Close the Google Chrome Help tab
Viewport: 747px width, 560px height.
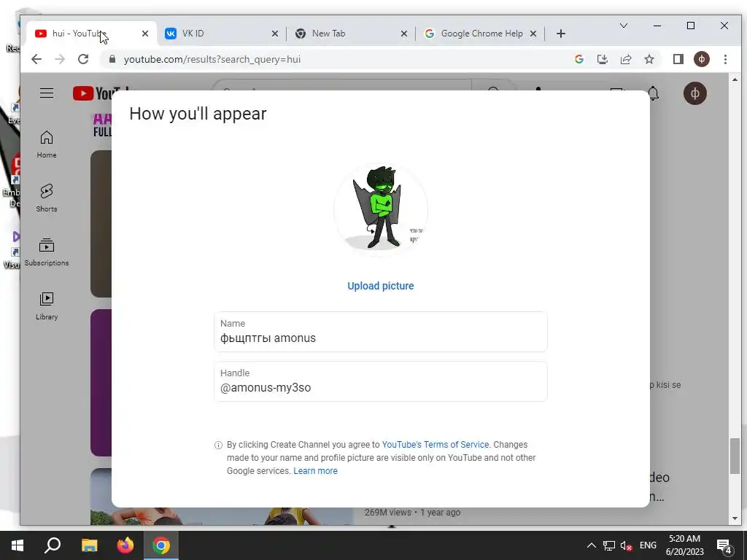pyautogui.click(x=533, y=34)
